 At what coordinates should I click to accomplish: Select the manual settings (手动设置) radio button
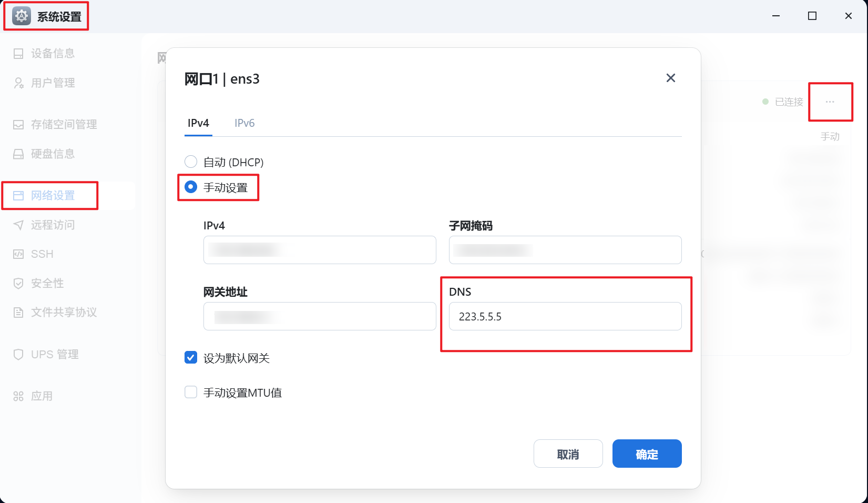coord(191,187)
